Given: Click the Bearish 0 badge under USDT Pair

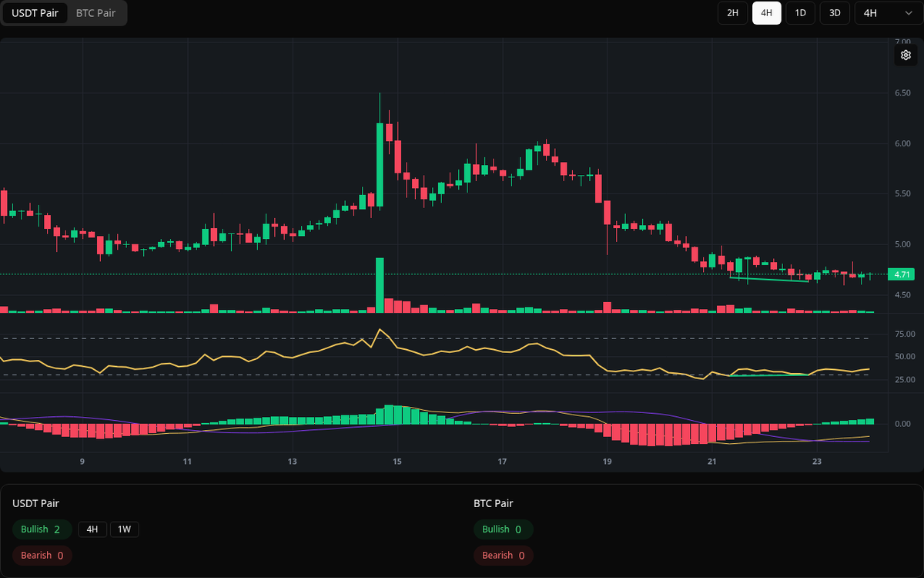Looking at the screenshot, I should pyautogui.click(x=42, y=555).
